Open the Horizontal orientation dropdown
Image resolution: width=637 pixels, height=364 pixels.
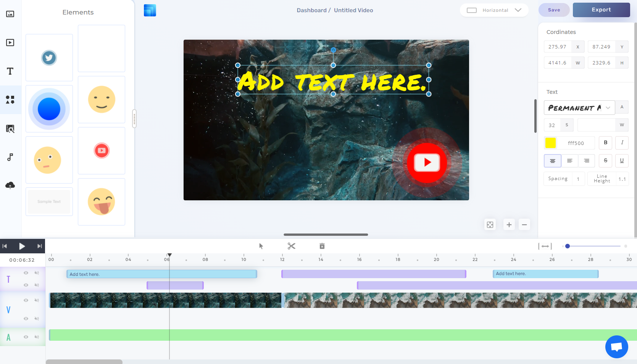[494, 10]
